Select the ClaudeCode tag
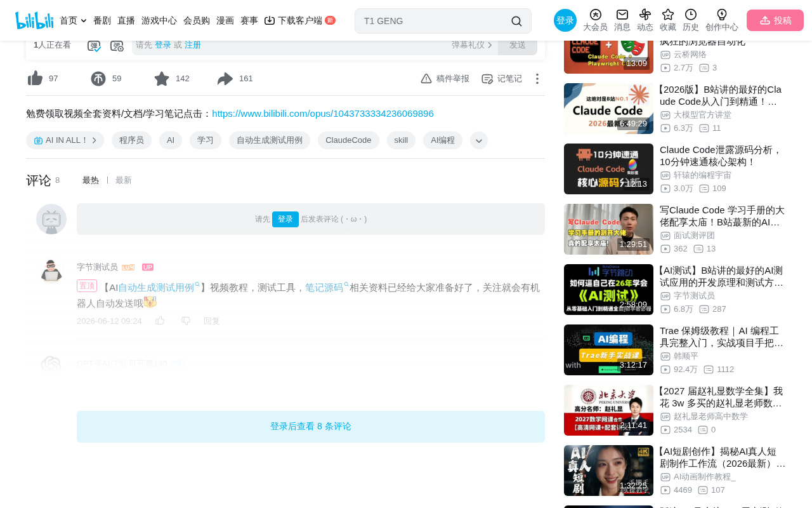 pyautogui.click(x=348, y=140)
